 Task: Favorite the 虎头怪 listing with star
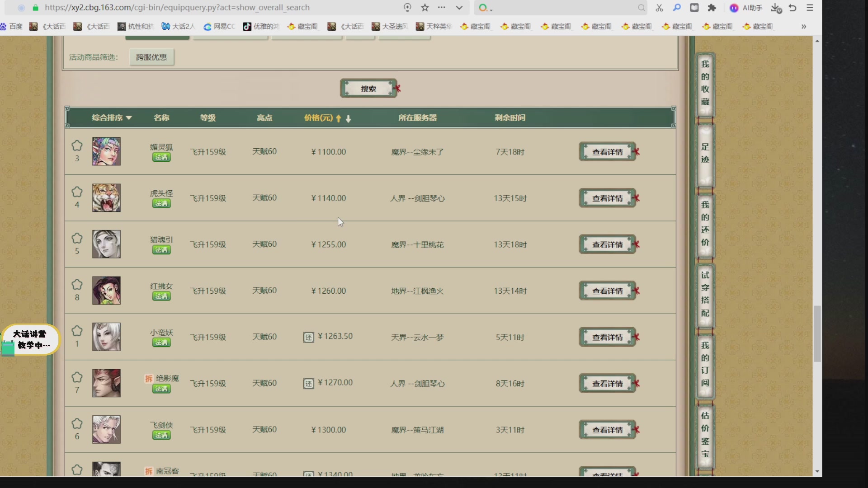pos(77,192)
